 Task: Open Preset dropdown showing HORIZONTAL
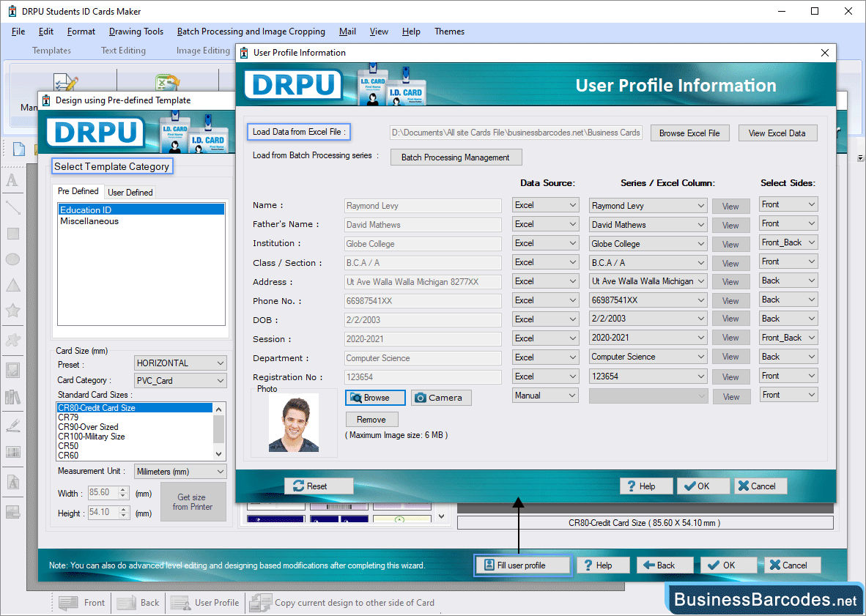180,363
